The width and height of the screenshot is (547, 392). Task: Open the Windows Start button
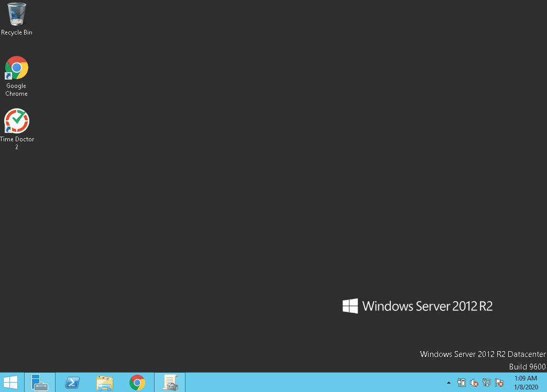(10, 383)
